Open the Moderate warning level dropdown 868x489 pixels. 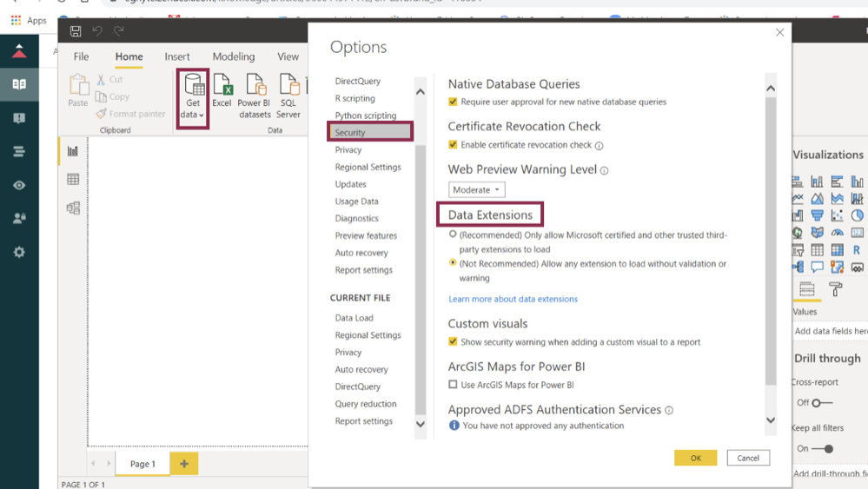pos(477,189)
